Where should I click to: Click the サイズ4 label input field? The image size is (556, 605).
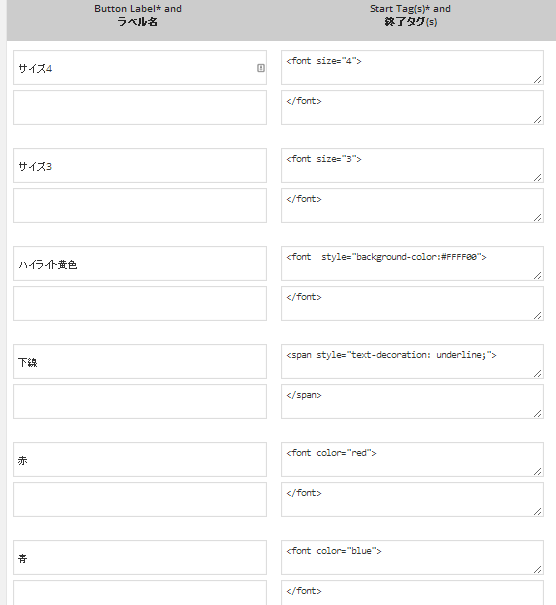(140, 68)
